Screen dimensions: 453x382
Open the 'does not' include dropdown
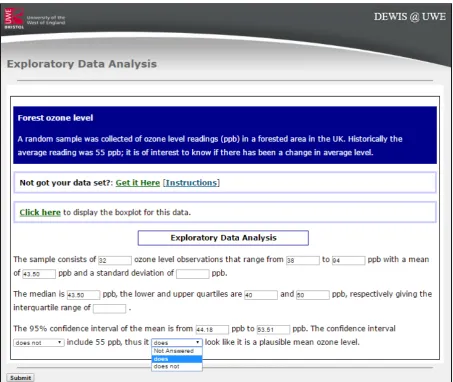pyautogui.click(x=39, y=343)
